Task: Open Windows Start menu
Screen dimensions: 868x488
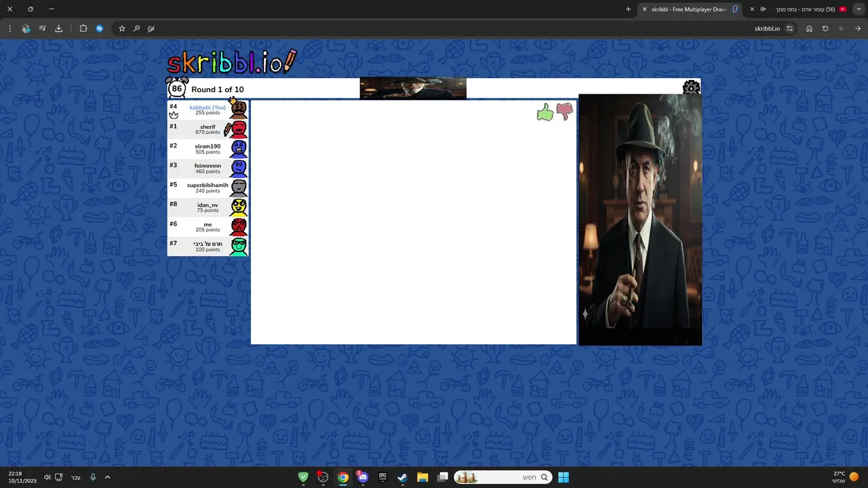Action: pyautogui.click(x=564, y=477)
